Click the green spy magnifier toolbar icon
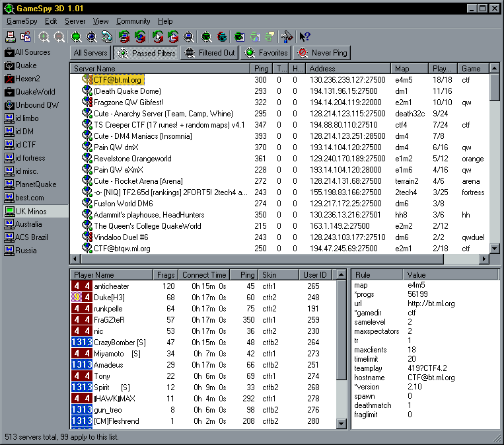The image size is (504, 445). point(206,37)
